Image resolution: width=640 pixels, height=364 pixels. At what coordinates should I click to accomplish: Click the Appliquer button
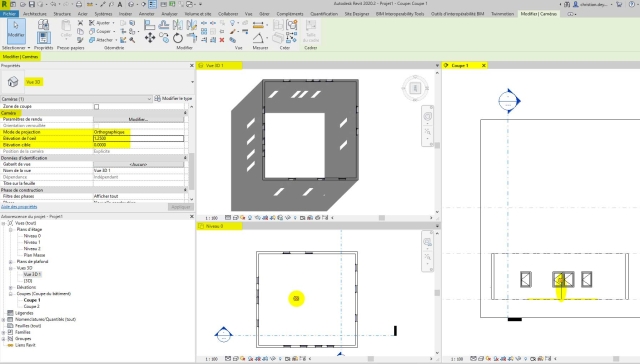[180, 207]
